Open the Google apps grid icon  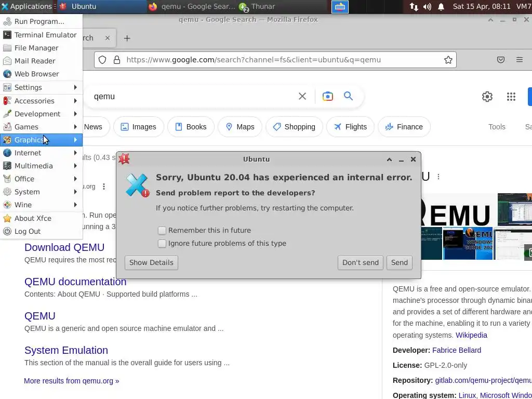point(511,97)
